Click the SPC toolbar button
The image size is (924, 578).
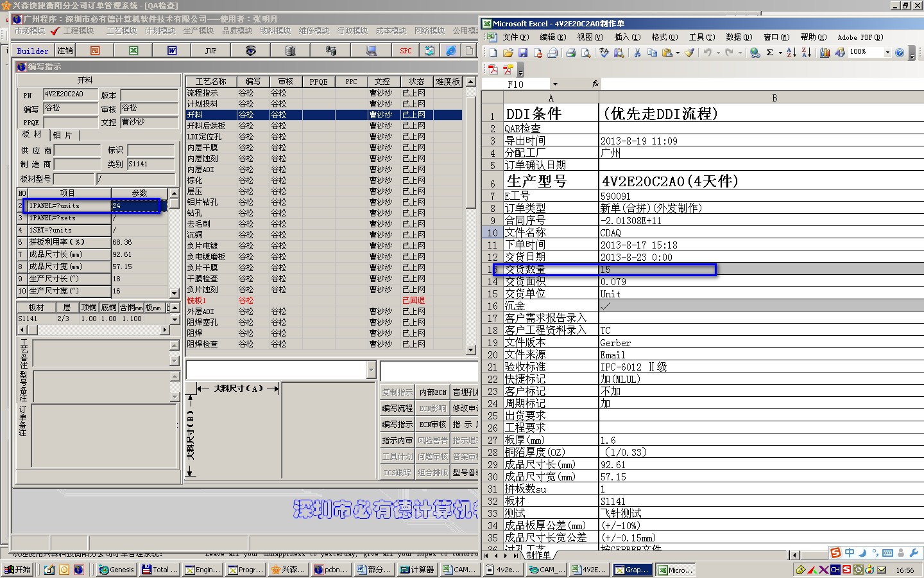(406, 50)
